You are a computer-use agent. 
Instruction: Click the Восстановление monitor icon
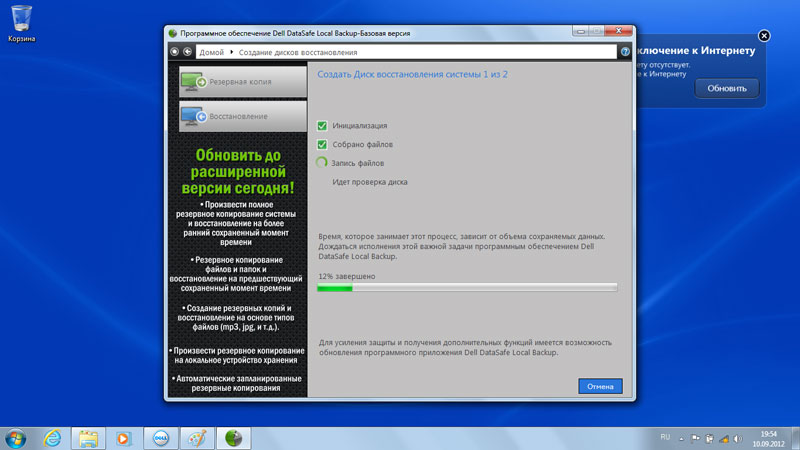193,116
